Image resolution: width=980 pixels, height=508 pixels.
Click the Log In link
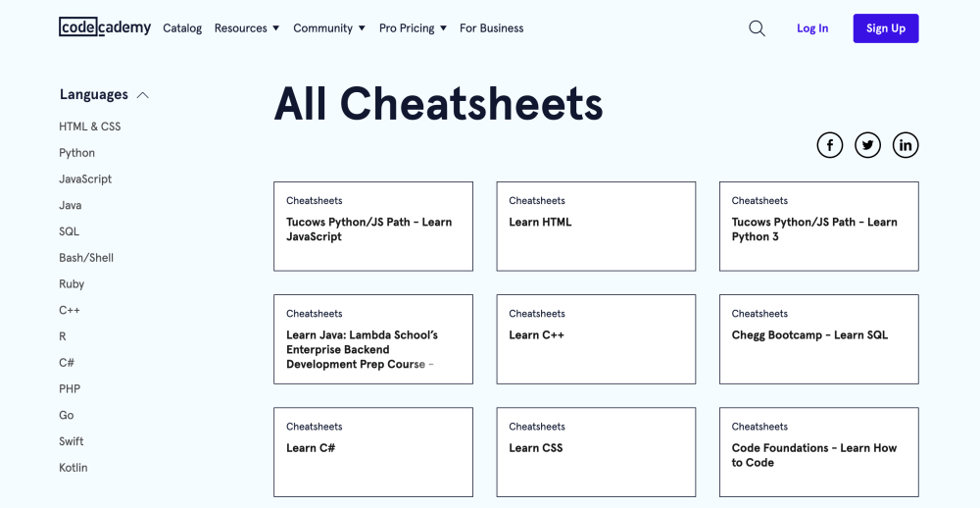[x=812, y=28]
